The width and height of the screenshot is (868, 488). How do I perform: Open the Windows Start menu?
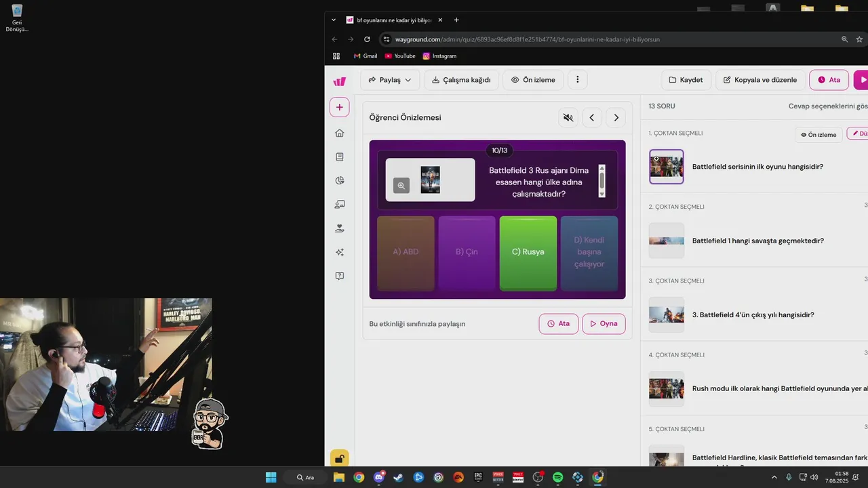[x=271, y=477]
